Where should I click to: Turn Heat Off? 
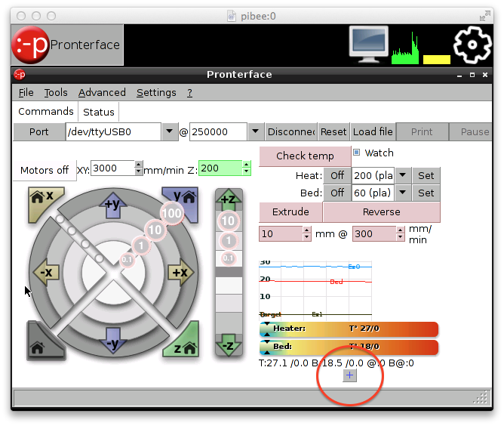pos(337,175)
